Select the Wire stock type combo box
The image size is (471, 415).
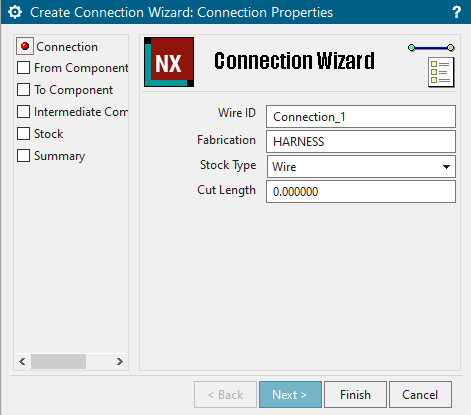pos(361,167)
